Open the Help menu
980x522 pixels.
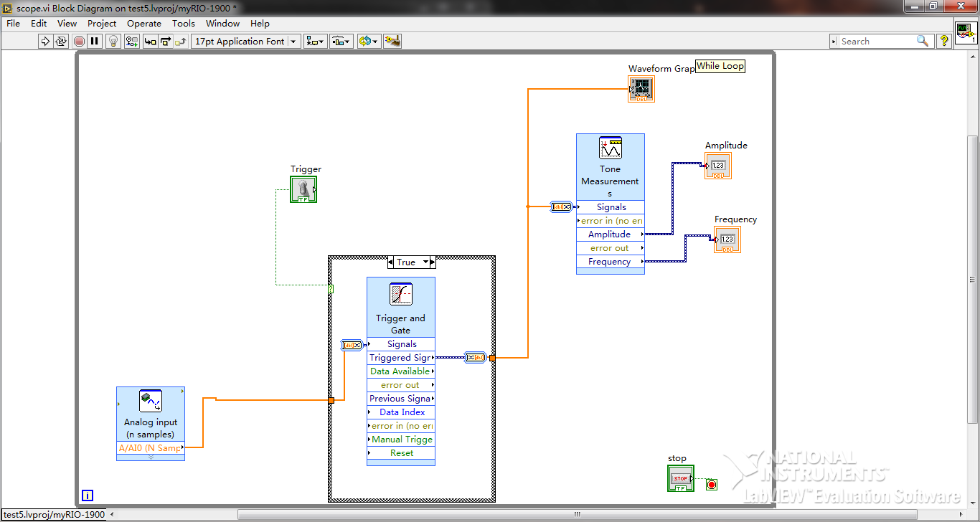pyautogui.click(x=260, y=24)
